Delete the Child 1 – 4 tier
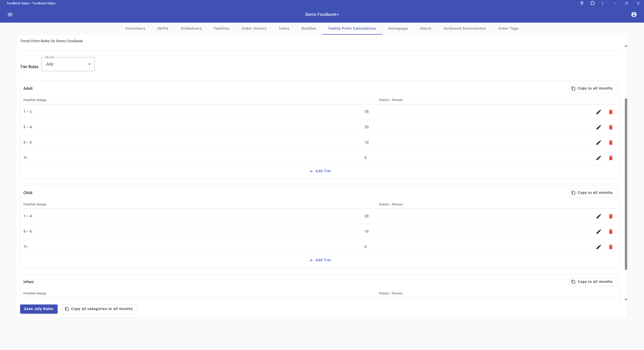The height and width of the screenshot is (350, 644). tap(611, 216)
